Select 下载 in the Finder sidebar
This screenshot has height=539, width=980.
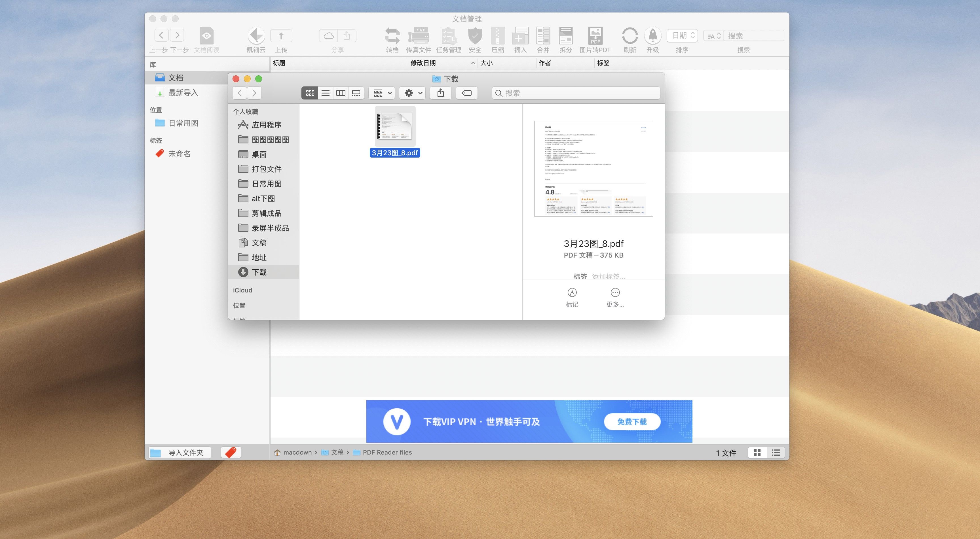point(259,272)
